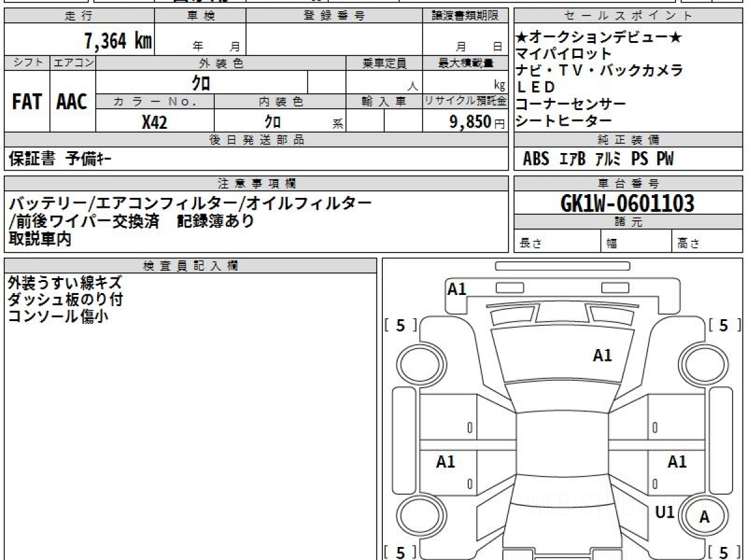The height and width of the screenshot is (560, 747).
Task: Select the 外装うすい線キズ note
Action: 65,282
